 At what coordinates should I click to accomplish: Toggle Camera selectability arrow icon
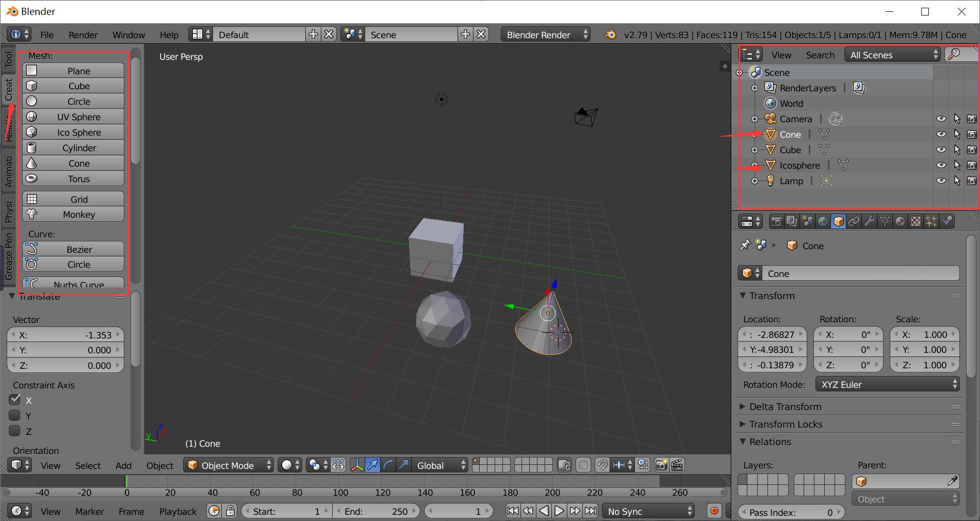click(x=957, y=119)
